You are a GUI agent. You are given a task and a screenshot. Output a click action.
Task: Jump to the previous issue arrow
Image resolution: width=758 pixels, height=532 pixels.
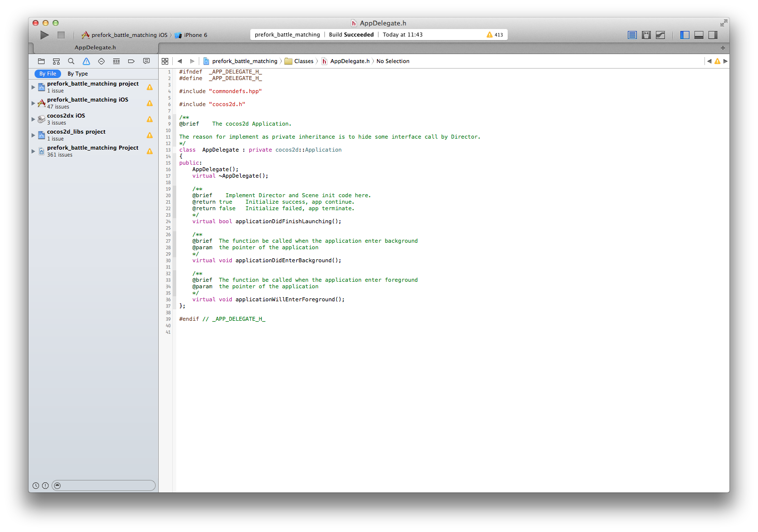709,61
